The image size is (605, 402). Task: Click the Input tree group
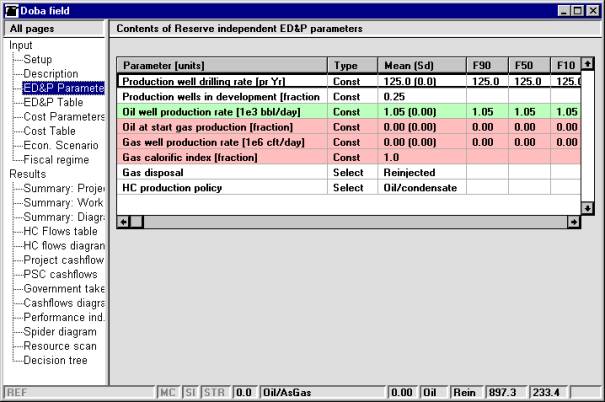[x=20, y=45]
